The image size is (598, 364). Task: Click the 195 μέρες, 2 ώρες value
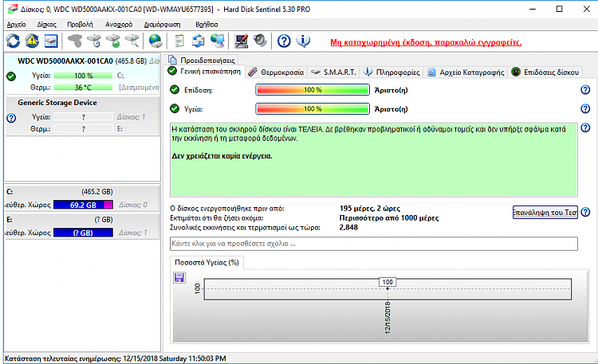[x=369, y=209]
